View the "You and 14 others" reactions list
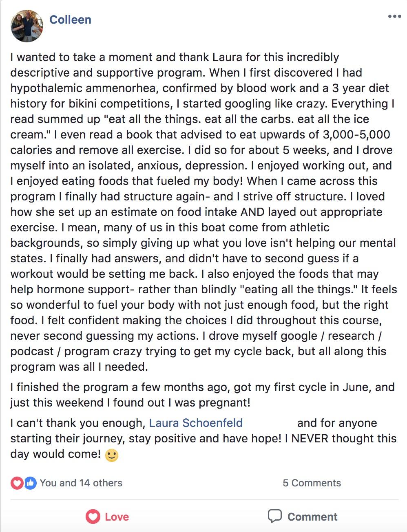407x532 pixels. pyautogui.click(x=81, y=483)
